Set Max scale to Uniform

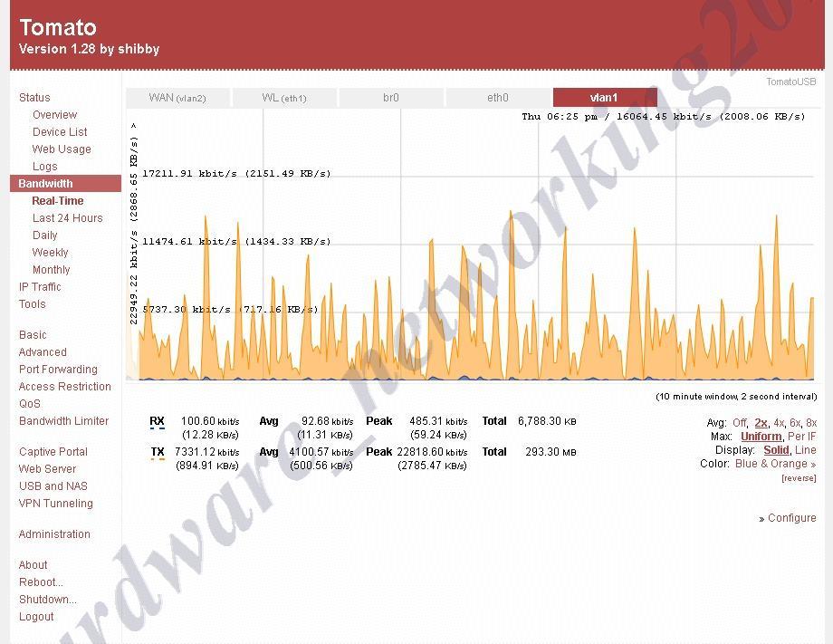coord(761,437)
